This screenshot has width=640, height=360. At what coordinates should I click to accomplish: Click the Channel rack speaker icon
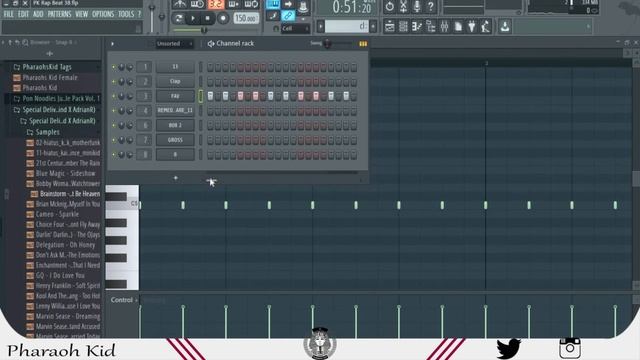(211, 44)
